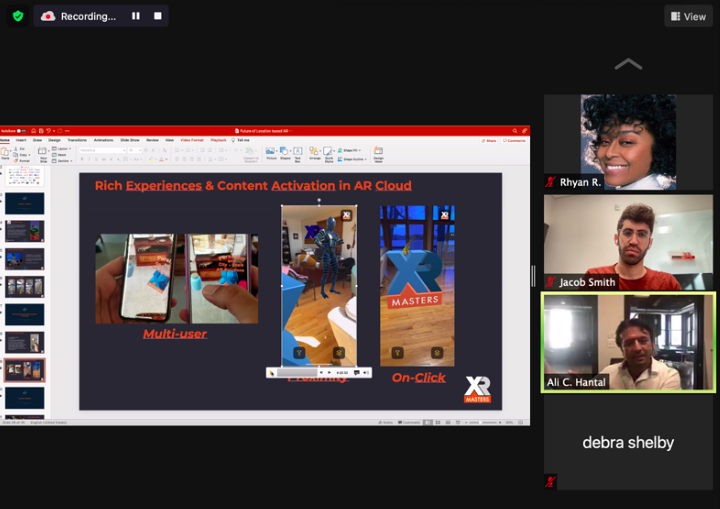Click the Share button in PowerPoint

point(489,140)
